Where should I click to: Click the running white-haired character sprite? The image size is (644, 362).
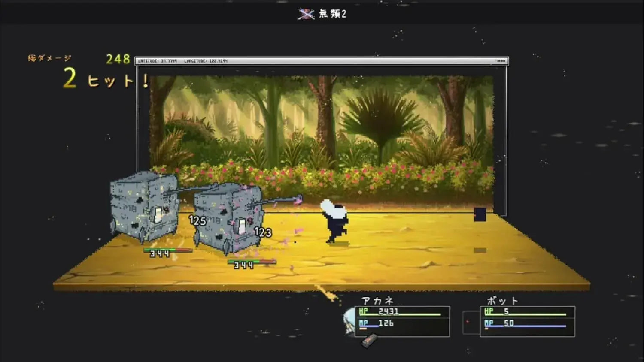(335, 221)
